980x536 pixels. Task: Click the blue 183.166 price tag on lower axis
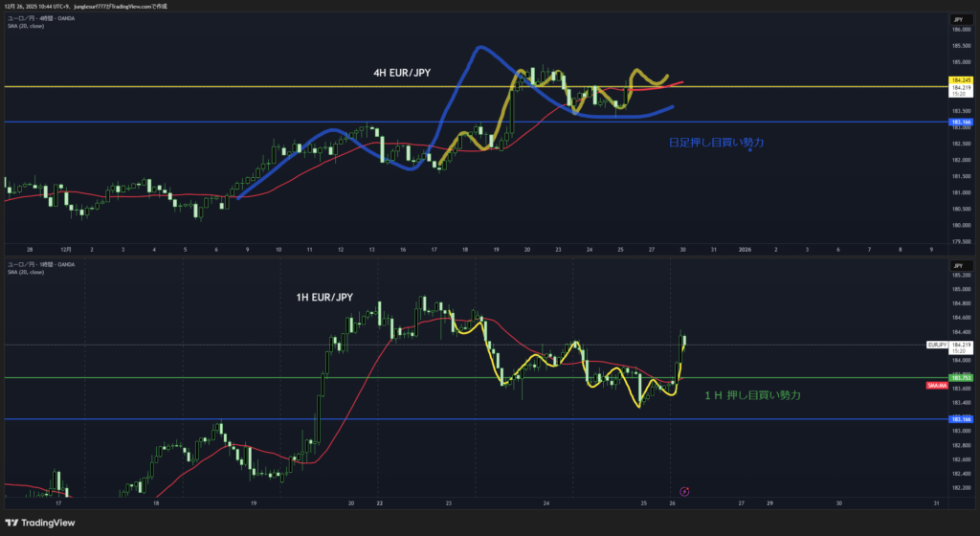pyautogui.click(x=961, y=419)
